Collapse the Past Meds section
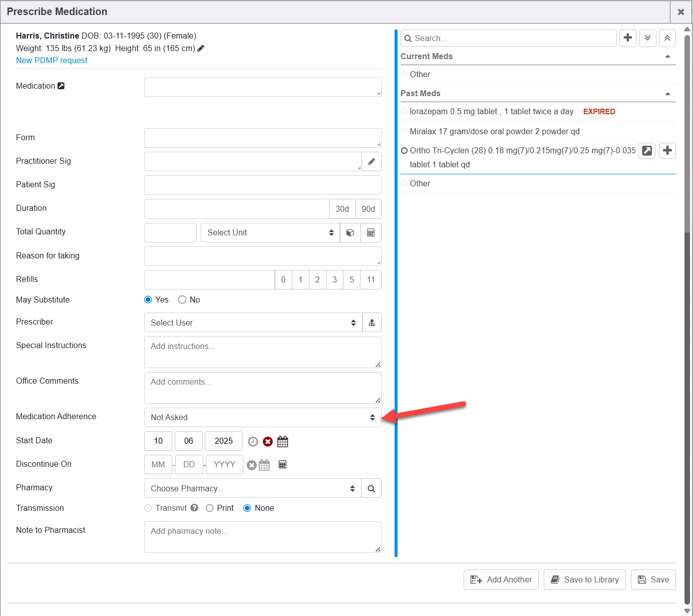The width and height of the screenshot is (693, 616). click(667, 94)
